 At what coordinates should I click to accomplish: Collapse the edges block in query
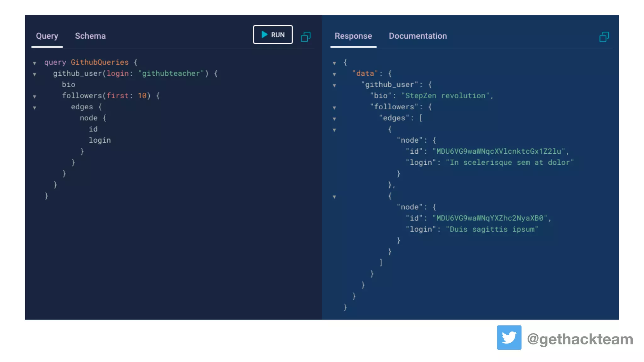[x=35, y=108]
